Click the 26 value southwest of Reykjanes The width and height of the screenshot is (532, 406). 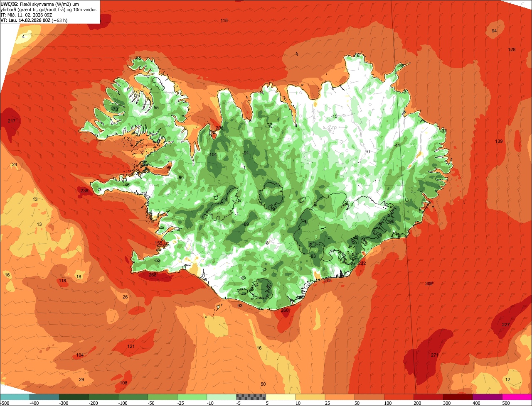coord(125,297)
